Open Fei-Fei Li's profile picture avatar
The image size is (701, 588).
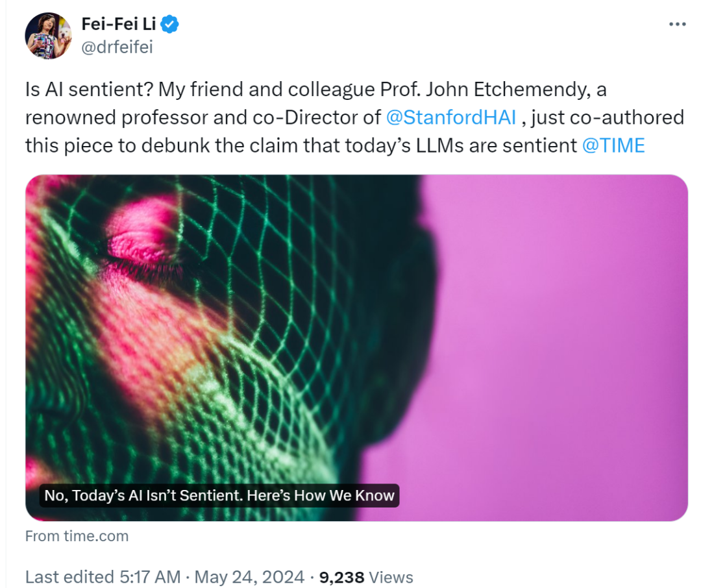[48, 36]
